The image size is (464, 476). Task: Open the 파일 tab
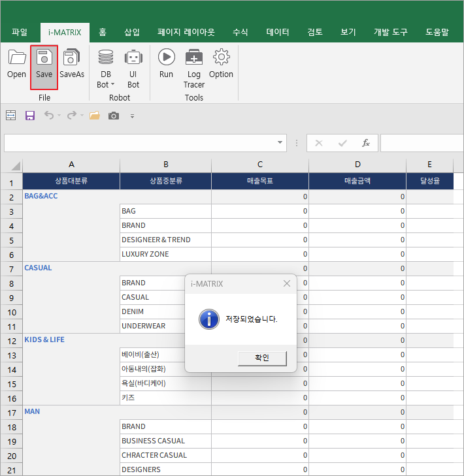tap(20, 31)
